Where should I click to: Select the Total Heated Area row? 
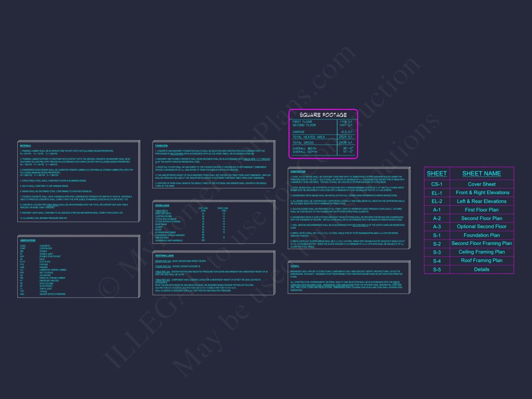309,137
